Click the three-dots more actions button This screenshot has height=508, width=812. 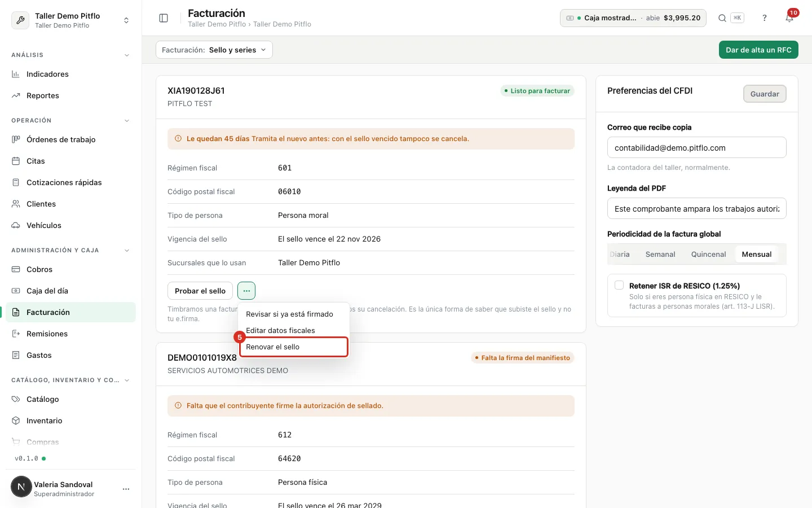pyautogui.click(x=246, y=291)
